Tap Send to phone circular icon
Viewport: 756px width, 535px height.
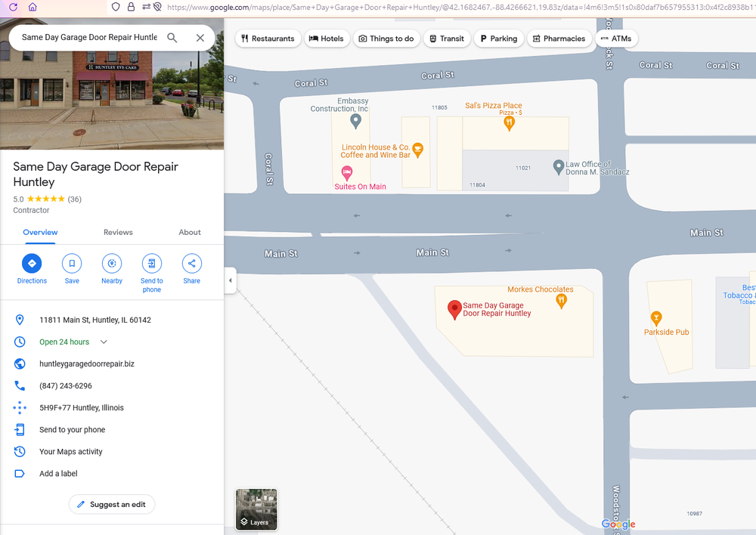[152, 263]
